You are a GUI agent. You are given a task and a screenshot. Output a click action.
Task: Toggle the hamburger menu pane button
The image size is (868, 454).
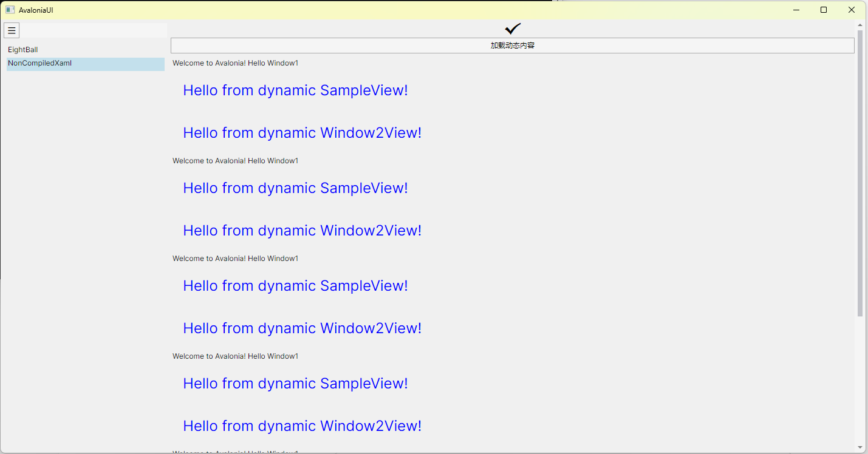click(x=12, y=30)
